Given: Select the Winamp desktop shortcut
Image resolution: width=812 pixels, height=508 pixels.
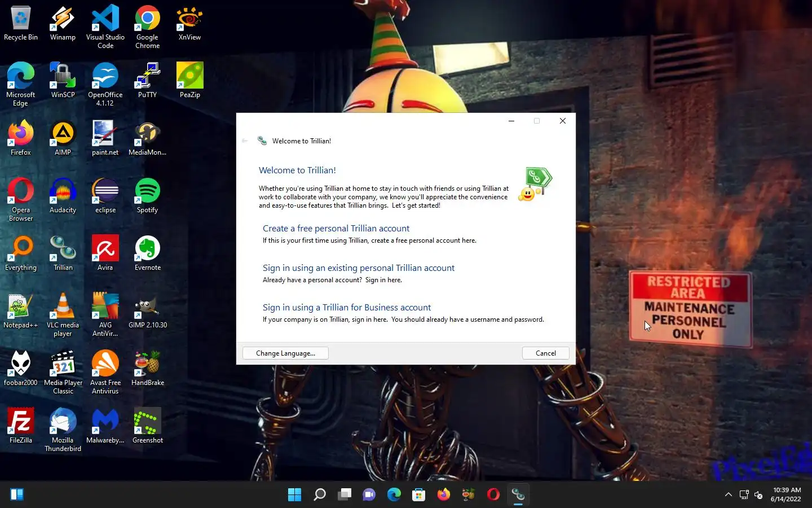Looking at the screenshot, I should coord(63,23).
